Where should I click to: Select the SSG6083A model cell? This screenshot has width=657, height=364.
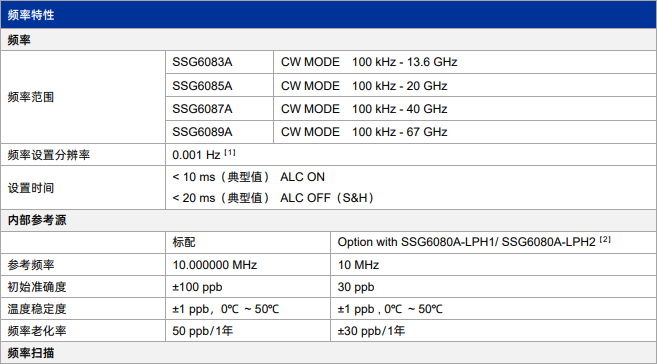point(220,62)
